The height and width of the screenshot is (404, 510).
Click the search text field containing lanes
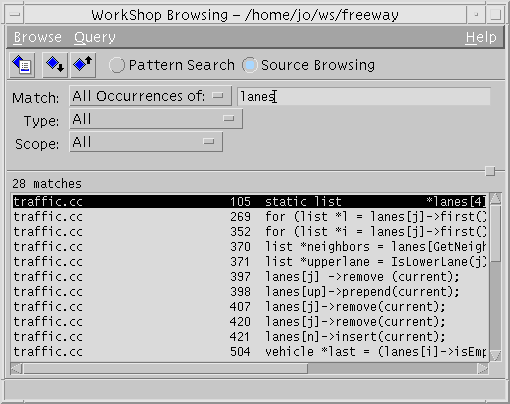pos(364,97)
